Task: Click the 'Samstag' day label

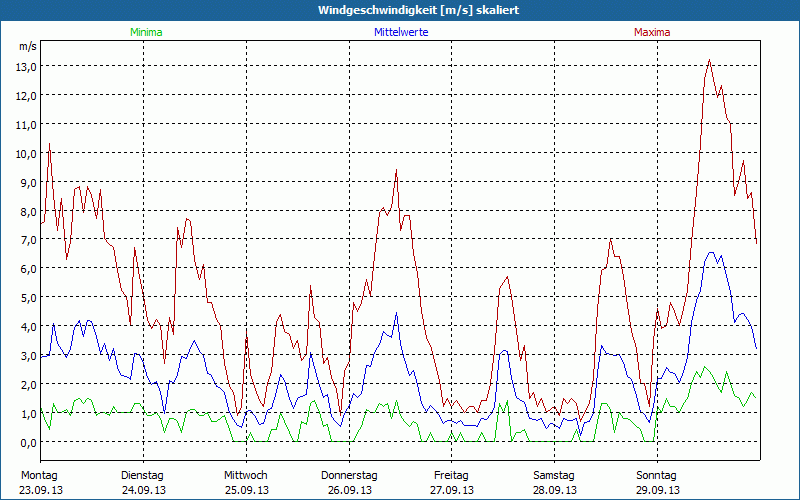Action: coord(554,476)
